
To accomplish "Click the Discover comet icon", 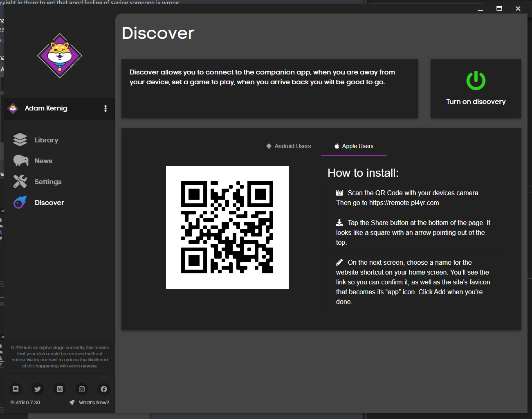I will tap(20, 202).
